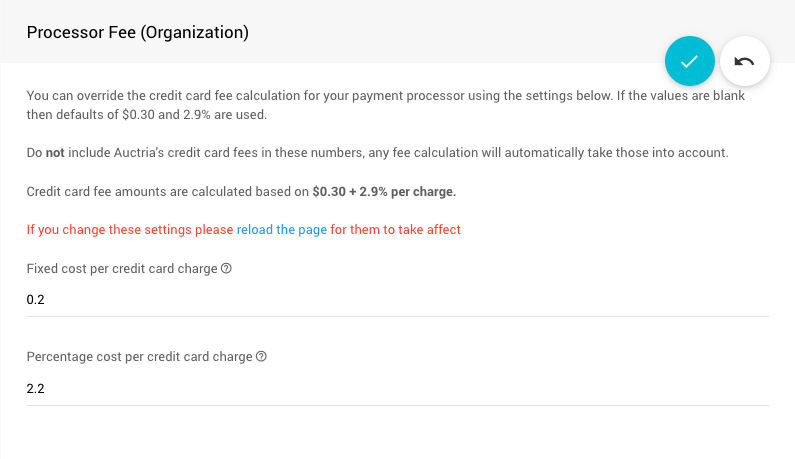This screenshot has width=795, height=459.
Task: Click the 'Percentage cost per credit card charge' label
Action: click(x=139, y=357)
